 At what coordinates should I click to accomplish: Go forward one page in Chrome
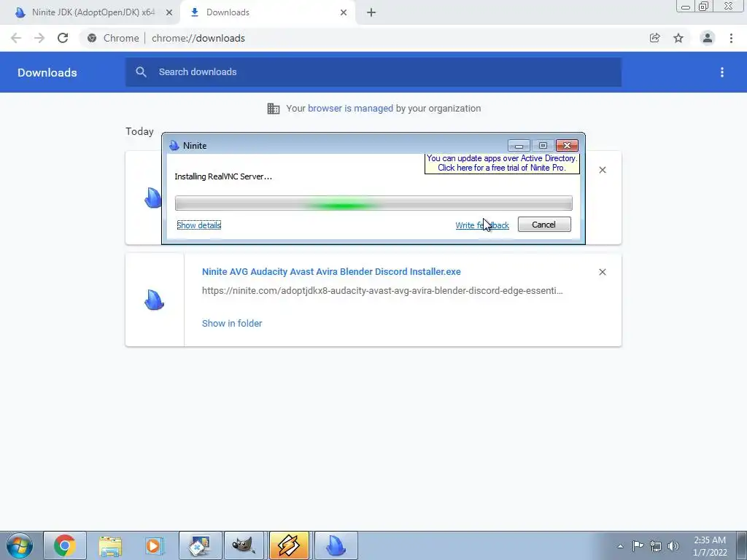tap(39, 38)
